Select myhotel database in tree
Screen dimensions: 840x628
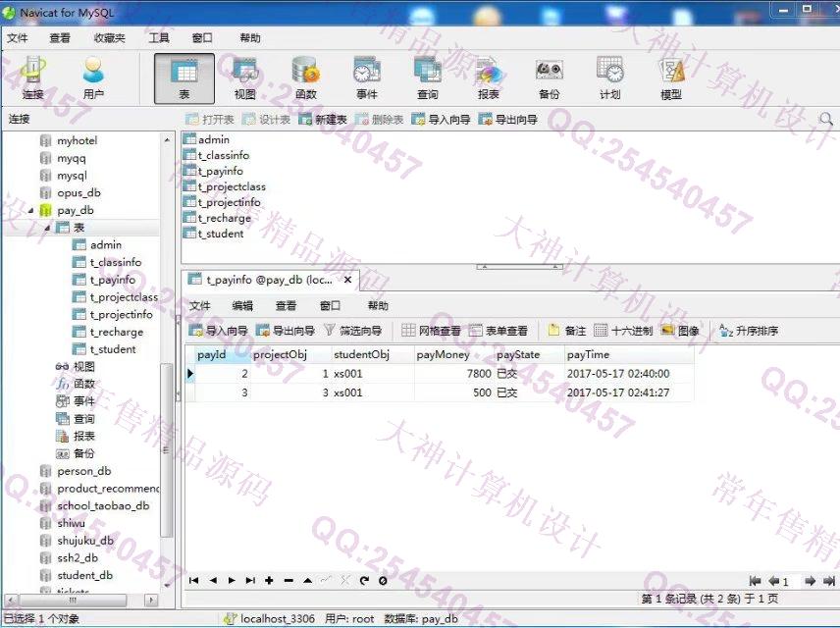(78, 140)
